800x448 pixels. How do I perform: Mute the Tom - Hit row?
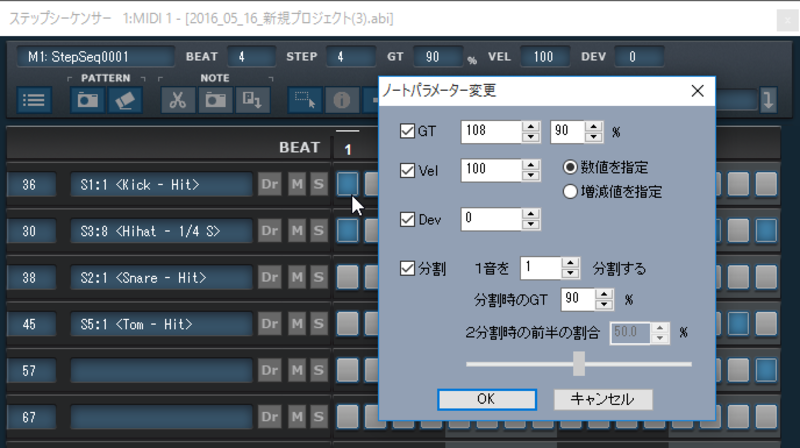297,323
